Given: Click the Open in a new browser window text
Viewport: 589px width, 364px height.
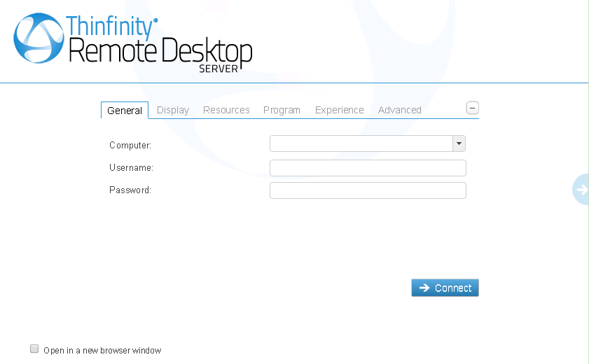Looking at the screenshot, I should pos(102,351).
